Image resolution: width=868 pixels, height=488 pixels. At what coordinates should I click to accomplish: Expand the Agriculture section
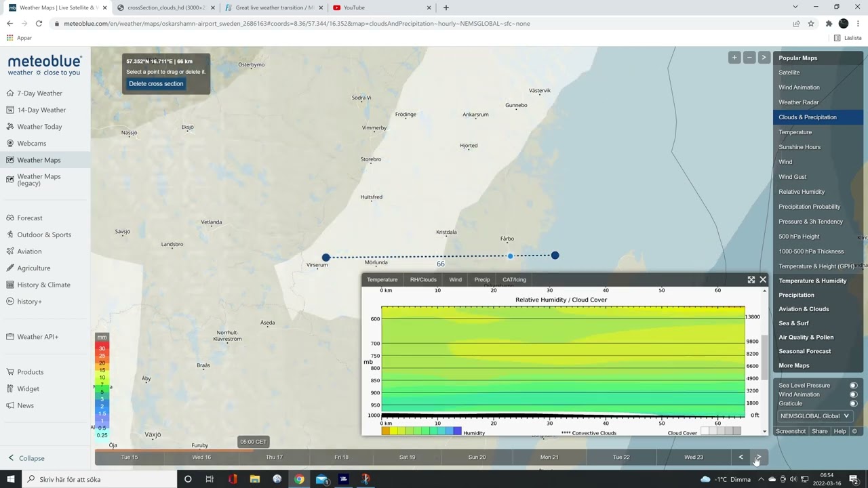pyautogui.click(x=34, y=268)
